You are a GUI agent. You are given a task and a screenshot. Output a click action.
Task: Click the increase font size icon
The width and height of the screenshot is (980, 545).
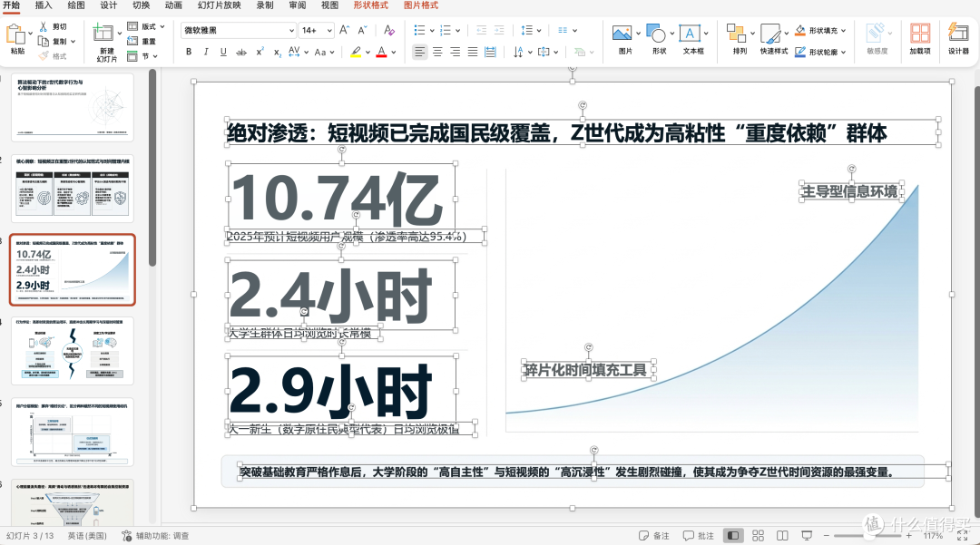click(345, 30)
